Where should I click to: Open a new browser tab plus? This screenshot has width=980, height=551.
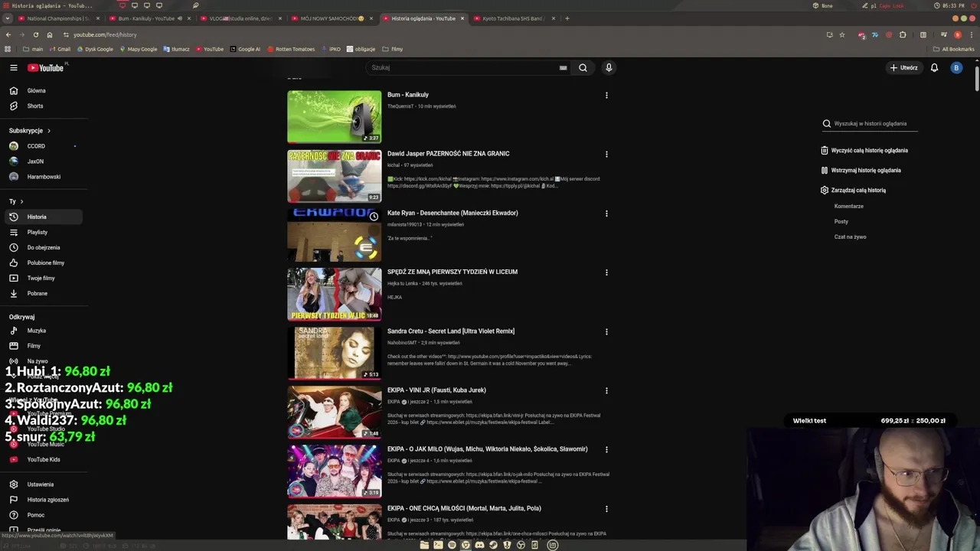tap(567, 18)
